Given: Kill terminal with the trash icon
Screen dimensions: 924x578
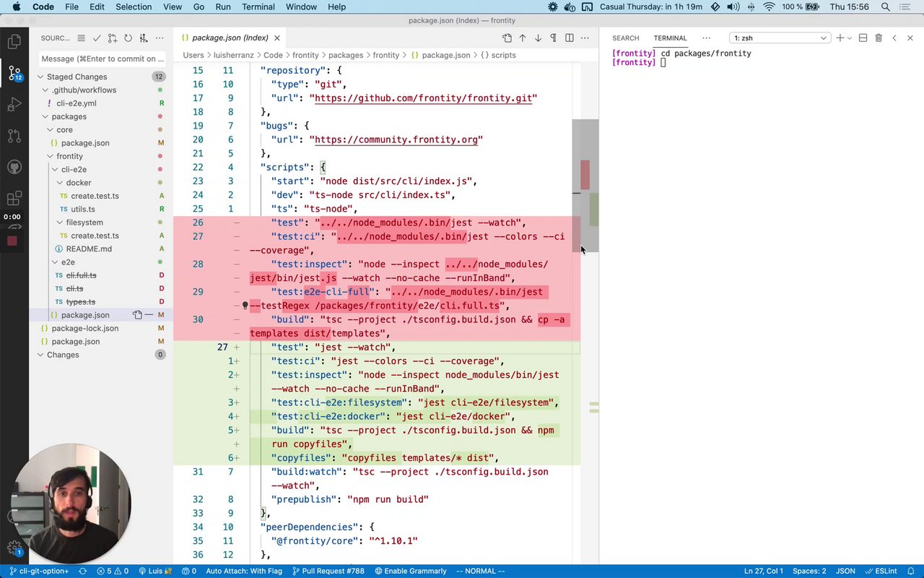Looking at the screenshot, I should click(879, 38).
